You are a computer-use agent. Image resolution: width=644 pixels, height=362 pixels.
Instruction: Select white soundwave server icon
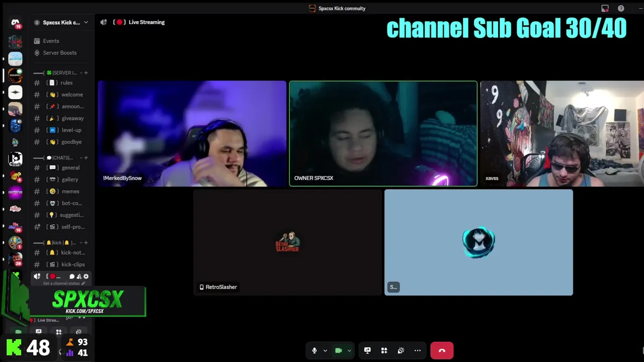pyautogui.click(x=15, y=93)
